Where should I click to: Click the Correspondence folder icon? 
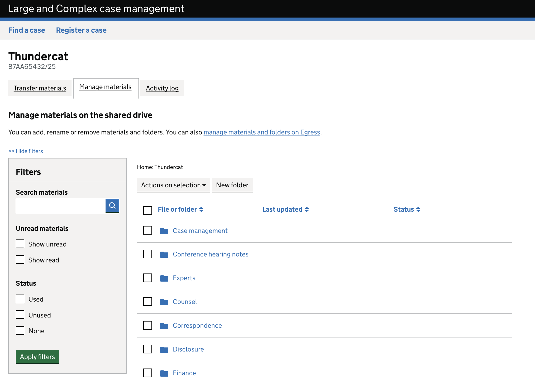164,325
